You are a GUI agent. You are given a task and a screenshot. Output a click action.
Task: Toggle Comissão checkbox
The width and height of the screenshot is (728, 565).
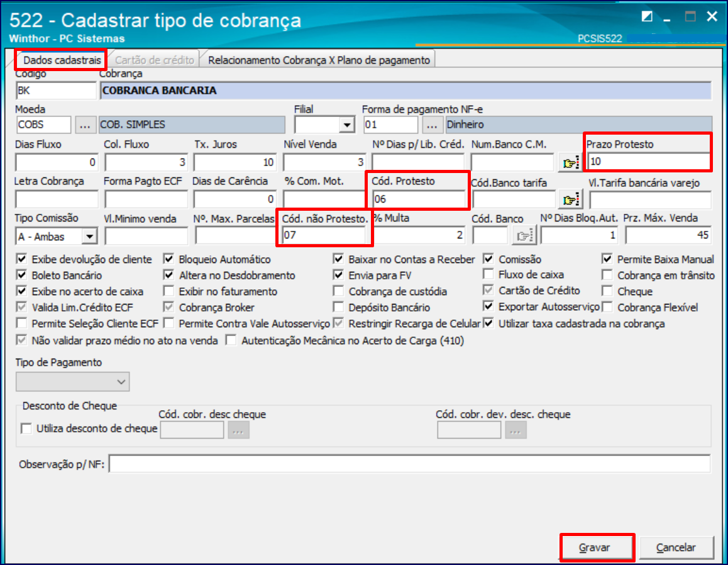pos(488,259)
